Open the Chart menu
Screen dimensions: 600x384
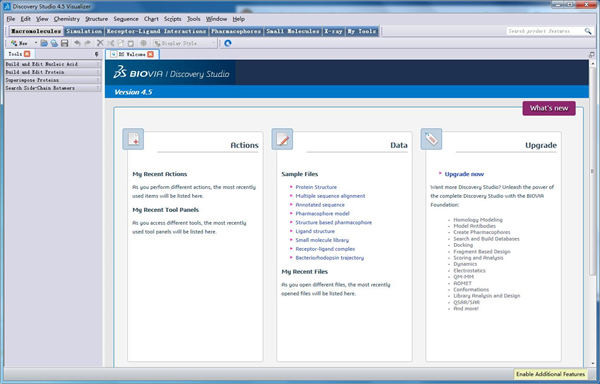(151, 19)
